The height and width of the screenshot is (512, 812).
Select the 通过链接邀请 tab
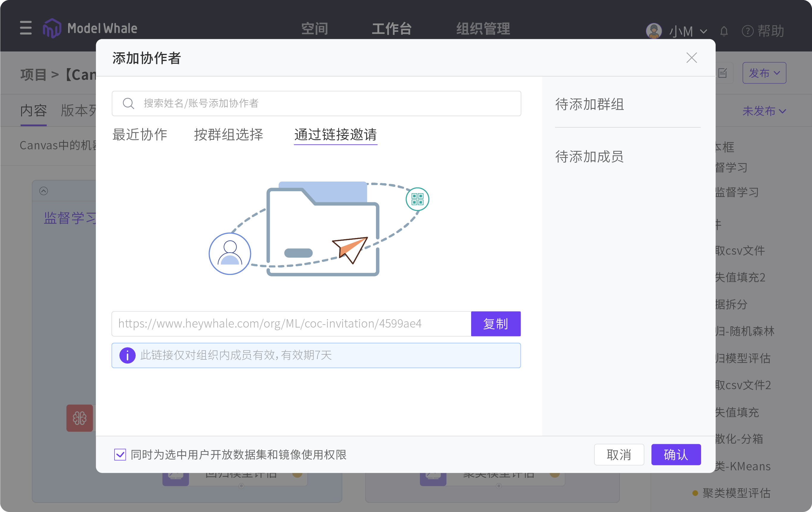click(x=335, y=134)
